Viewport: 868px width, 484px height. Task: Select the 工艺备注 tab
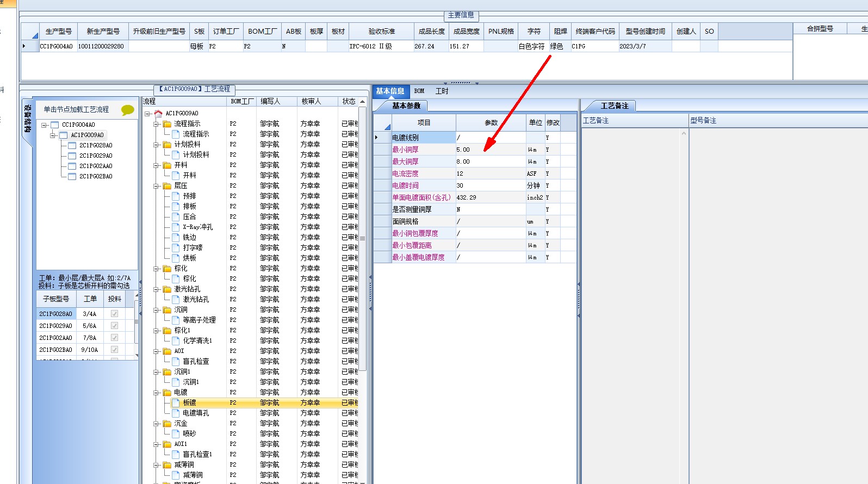pos(615,106)
